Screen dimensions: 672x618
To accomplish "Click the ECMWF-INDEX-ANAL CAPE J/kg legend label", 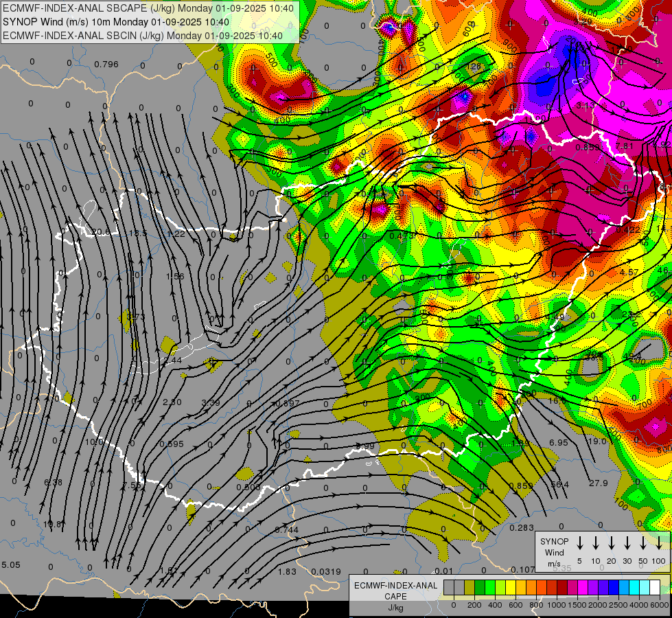I will click(395, 596).
